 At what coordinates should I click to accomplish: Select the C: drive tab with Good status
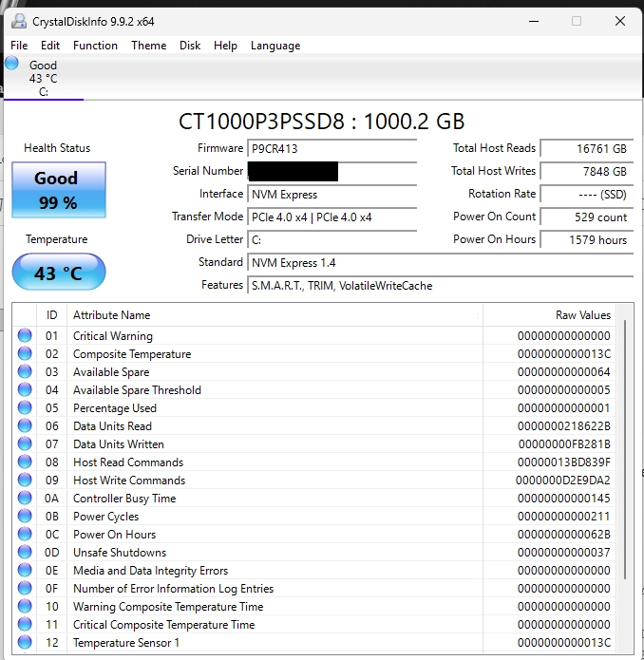point(44,78)
